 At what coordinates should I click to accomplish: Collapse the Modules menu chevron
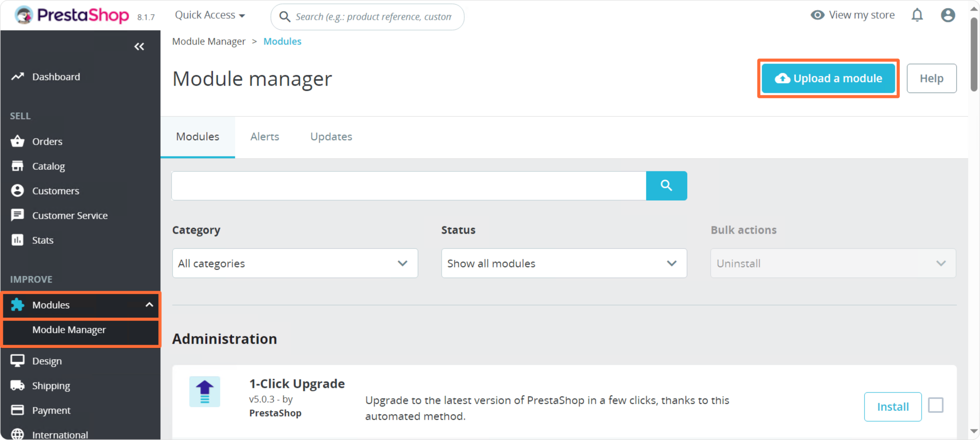148,305
